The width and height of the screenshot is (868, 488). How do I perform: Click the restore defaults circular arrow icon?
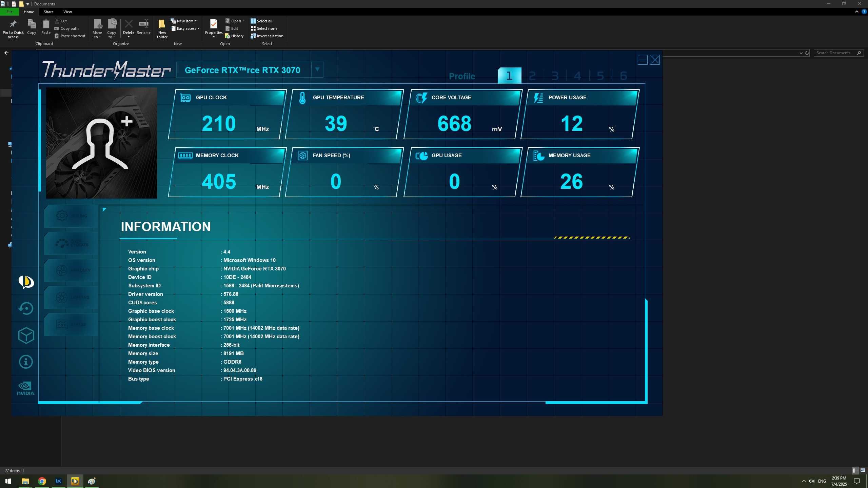point(26,308)
